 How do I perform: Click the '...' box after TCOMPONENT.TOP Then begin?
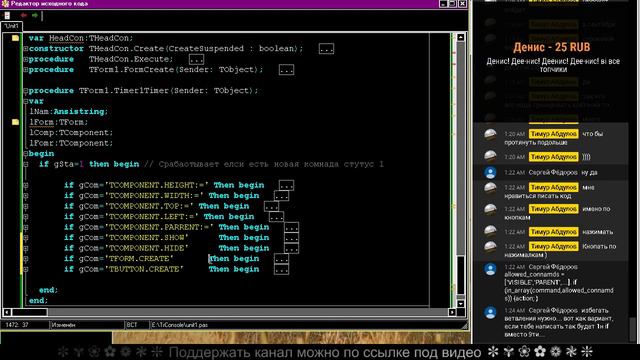(271, 207)
